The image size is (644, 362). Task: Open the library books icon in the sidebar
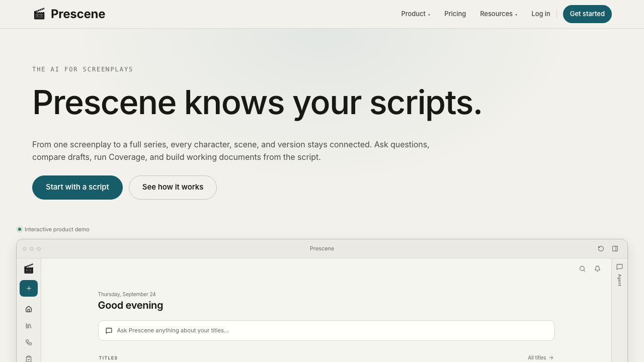[x=29, y=326]
